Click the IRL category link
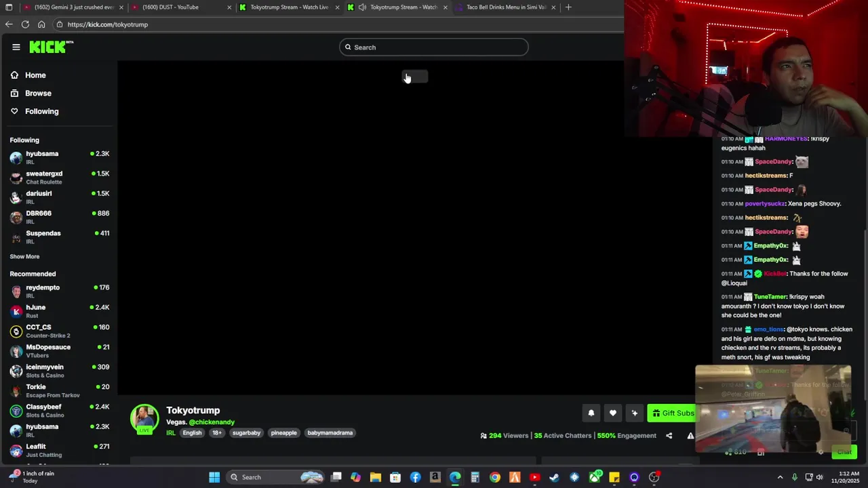This screenshot has width=868, height=488. (171, 433)
